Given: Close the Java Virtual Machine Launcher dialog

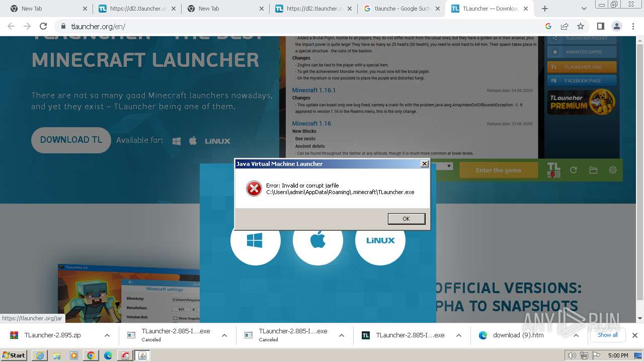Looking at the screenshot, I should (x=424, y=164).
